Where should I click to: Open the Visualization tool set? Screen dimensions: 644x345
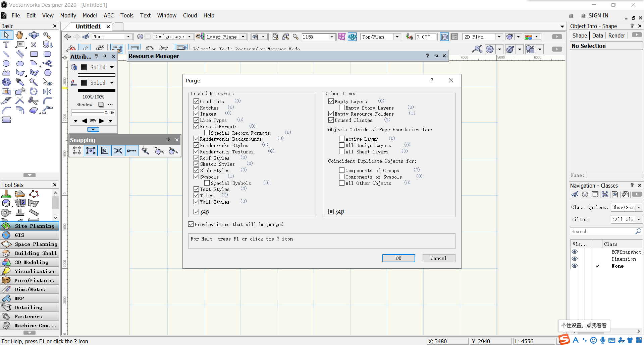[30, 271]
